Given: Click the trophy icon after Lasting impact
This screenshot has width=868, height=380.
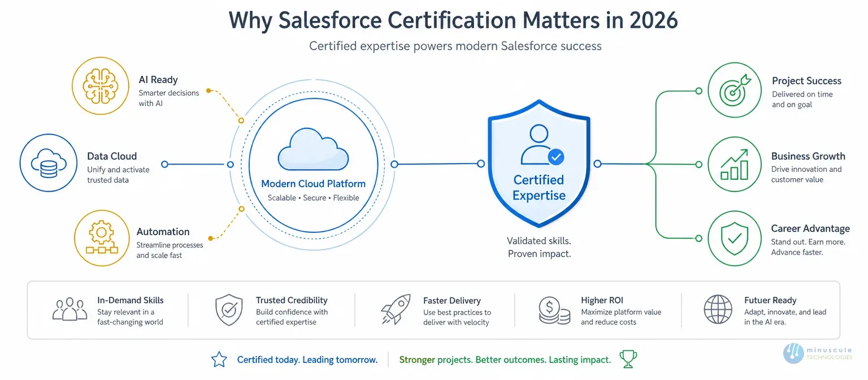Looking at the screenshot, I should tap(628, 359).
